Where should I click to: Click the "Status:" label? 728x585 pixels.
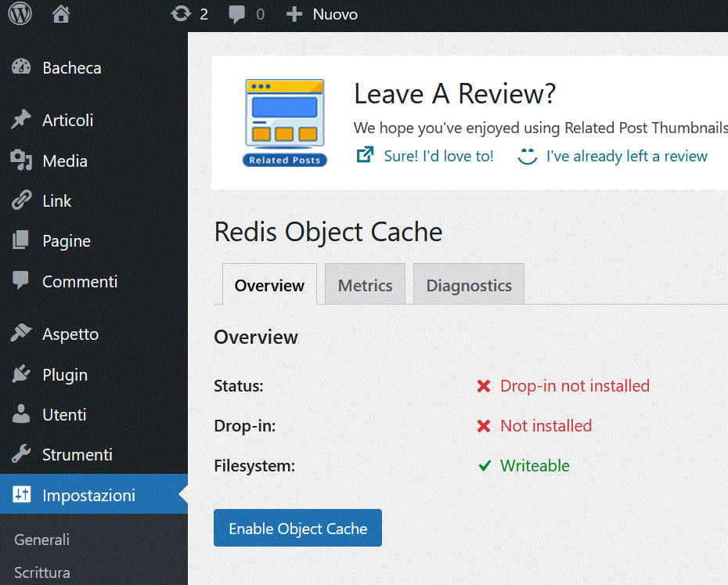coord(239,385)
